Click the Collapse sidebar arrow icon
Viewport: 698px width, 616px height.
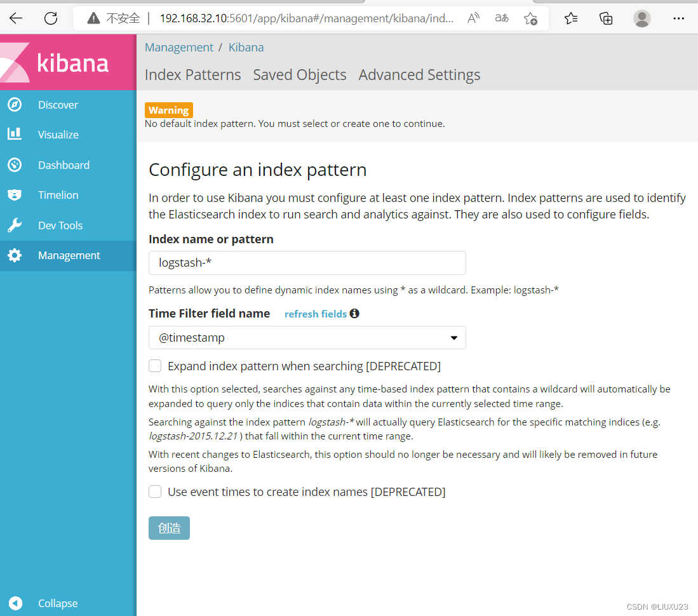coord(16,603)
